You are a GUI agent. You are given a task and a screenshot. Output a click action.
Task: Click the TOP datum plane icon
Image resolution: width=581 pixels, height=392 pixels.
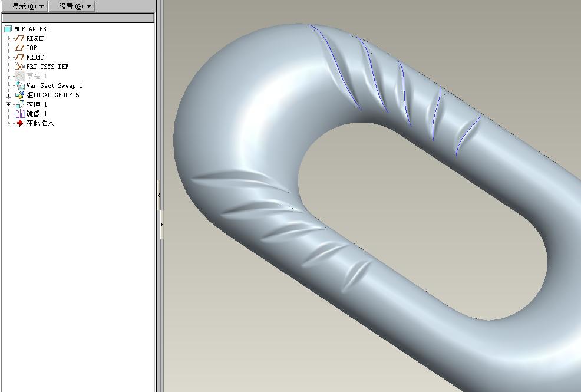(x=19, y=48)
